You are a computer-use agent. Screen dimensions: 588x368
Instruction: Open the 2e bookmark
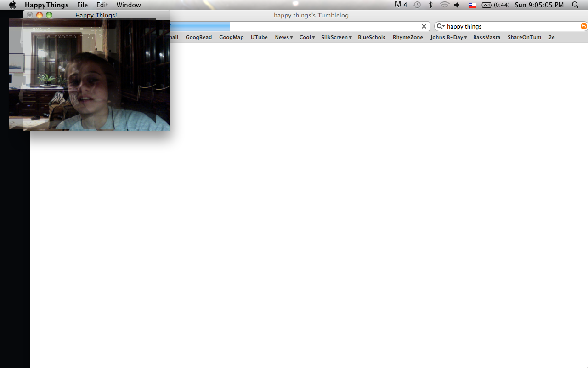(x=552, y=37)
